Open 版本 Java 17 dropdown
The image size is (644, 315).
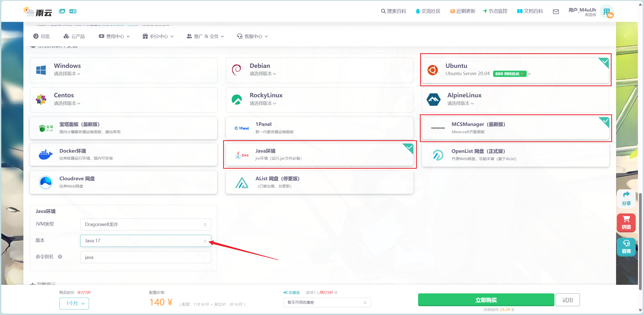point(146,241)
